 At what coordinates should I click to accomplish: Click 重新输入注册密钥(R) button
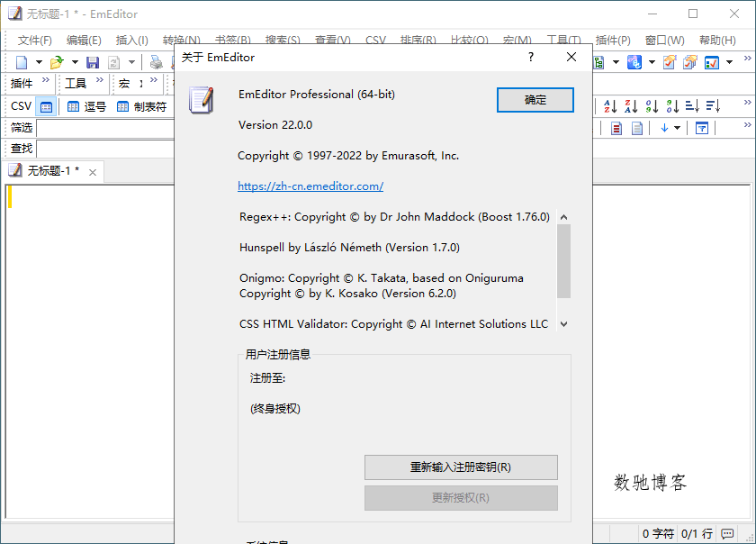click(x=461, y=467)
